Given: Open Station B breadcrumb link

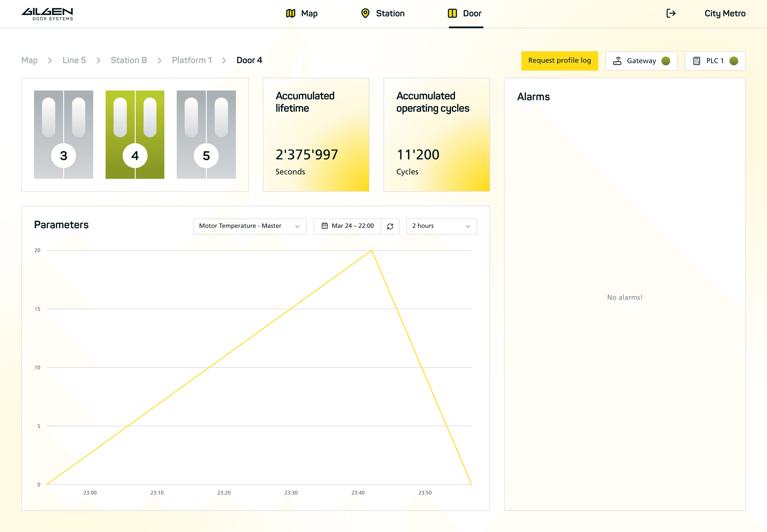Looking at the screenshot, I should (129, 60).
